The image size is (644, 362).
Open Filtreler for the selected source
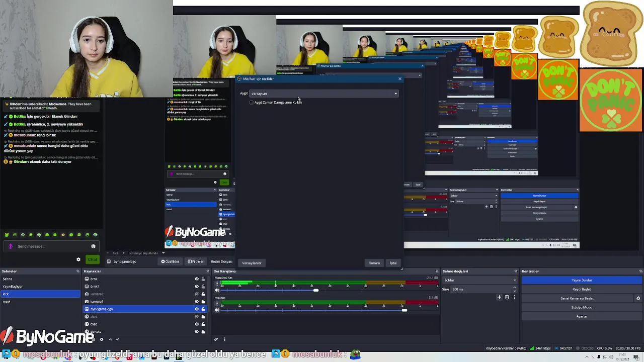coord(195,261)
